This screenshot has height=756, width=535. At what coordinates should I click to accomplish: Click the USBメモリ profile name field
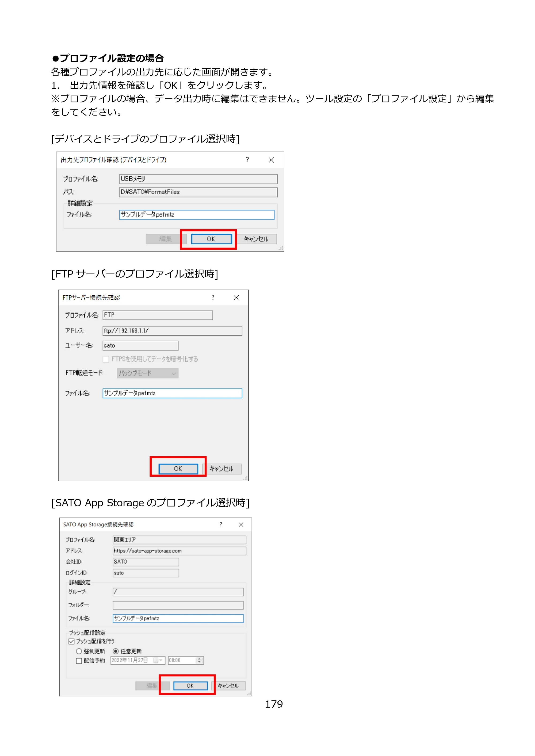click(x=198, y=179)
